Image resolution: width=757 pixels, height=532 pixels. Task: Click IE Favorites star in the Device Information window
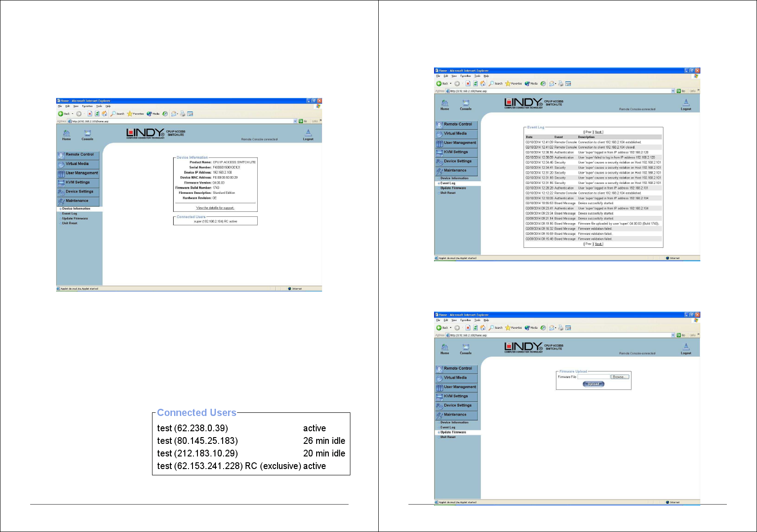click(130, 114)
